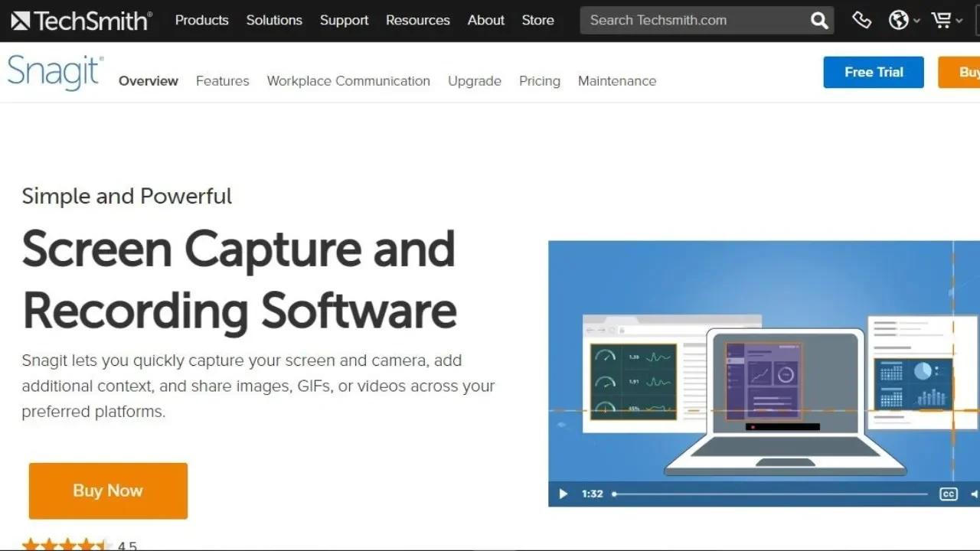The height and width of the screenshot is (551, 980).
Task: Switch to the Features tab
Action: [x=222, y=80]
